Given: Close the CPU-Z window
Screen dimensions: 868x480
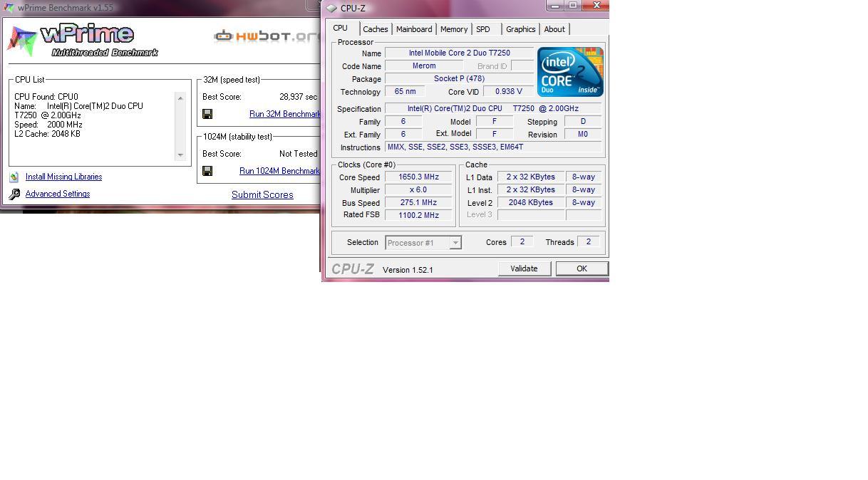Looking at the screenshot, I should pyautogui.click(x=596, y=6).
